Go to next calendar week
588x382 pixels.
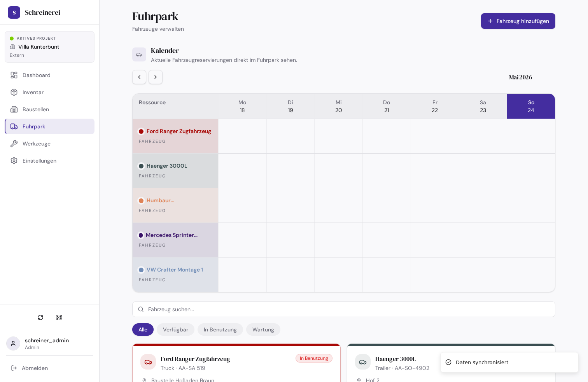[156, 77]
